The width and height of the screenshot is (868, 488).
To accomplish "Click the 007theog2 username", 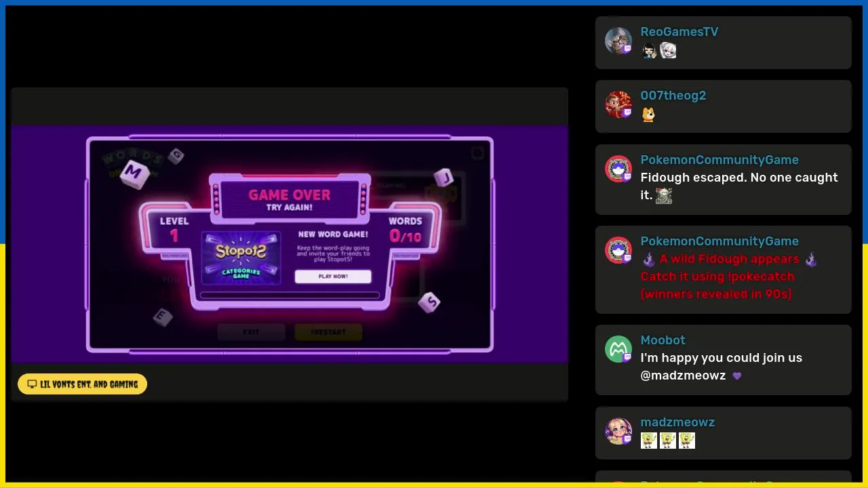I will pyautogui.click(x=673, y=96).
